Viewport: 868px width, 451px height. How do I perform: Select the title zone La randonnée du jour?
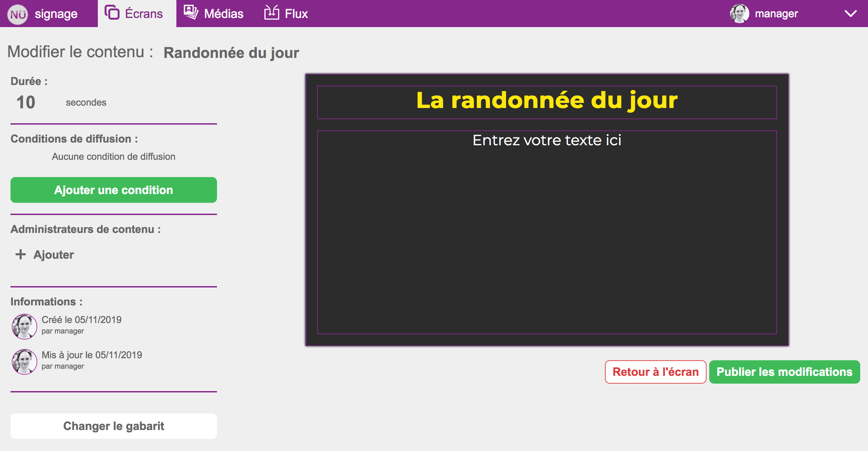click(547, 102)
